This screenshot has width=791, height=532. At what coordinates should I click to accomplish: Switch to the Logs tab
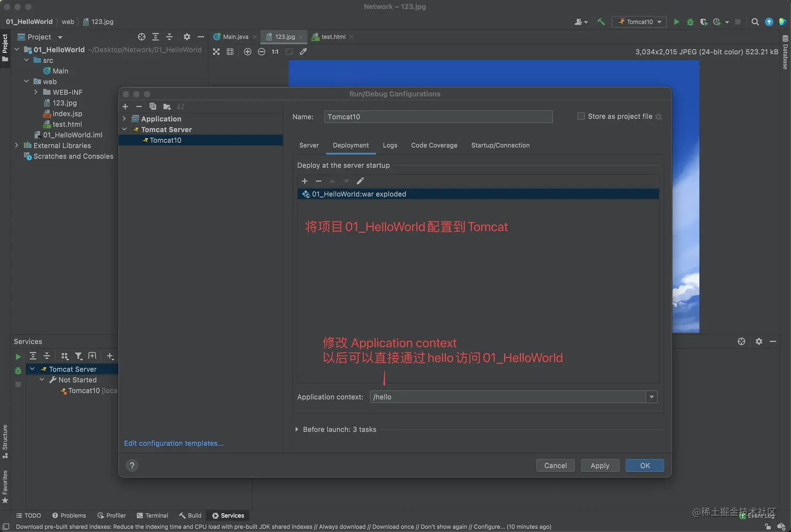click(x=390, y=145)
